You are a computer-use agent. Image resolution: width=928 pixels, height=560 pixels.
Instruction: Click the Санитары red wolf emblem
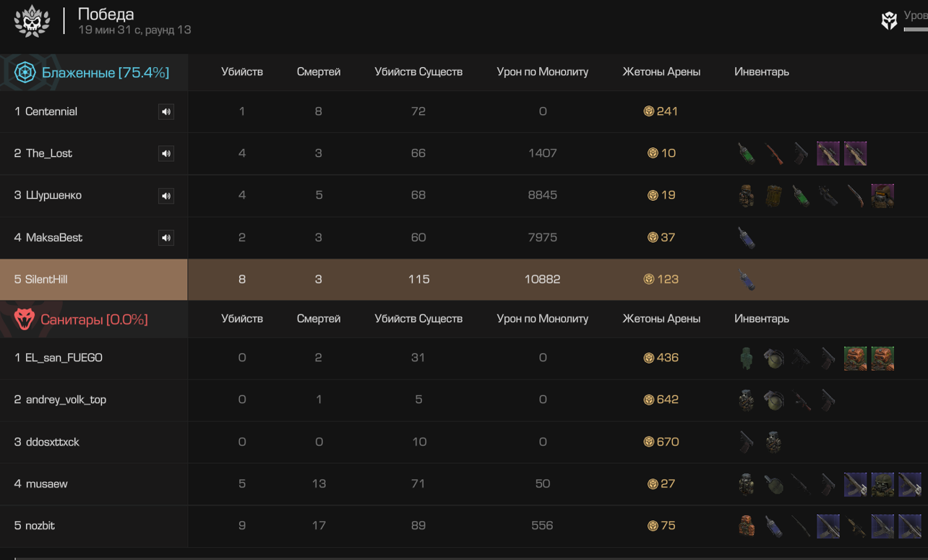pyautogui.click(x=25, y=319)
